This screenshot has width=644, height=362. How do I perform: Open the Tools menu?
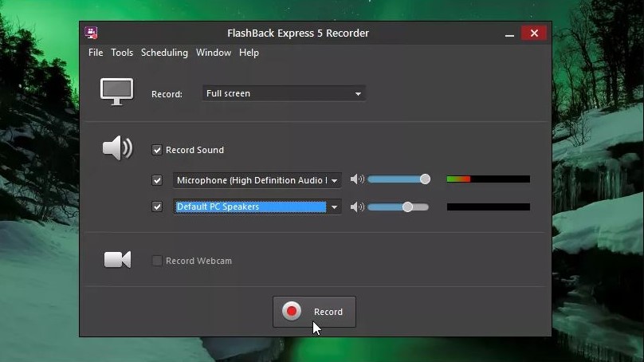point(122,53)
